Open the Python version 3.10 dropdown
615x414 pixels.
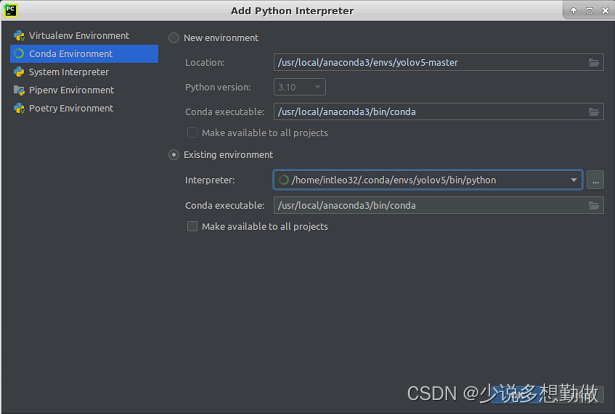click(300, 87)
